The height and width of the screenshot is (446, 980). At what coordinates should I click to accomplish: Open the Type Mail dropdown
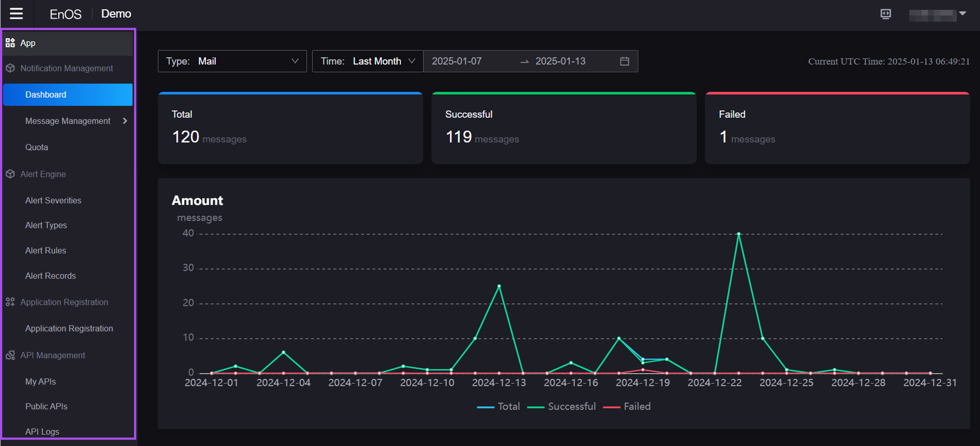[x=232, y=61]
